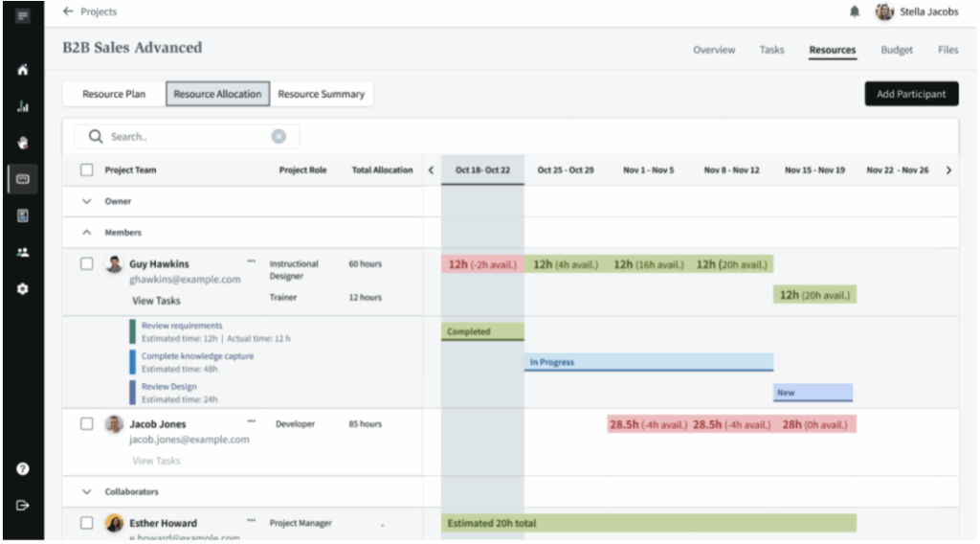Click View Tasks under Guy Hawkins
Screen dimensions: 980x544
pyautogui.click(x=155, y=301)
